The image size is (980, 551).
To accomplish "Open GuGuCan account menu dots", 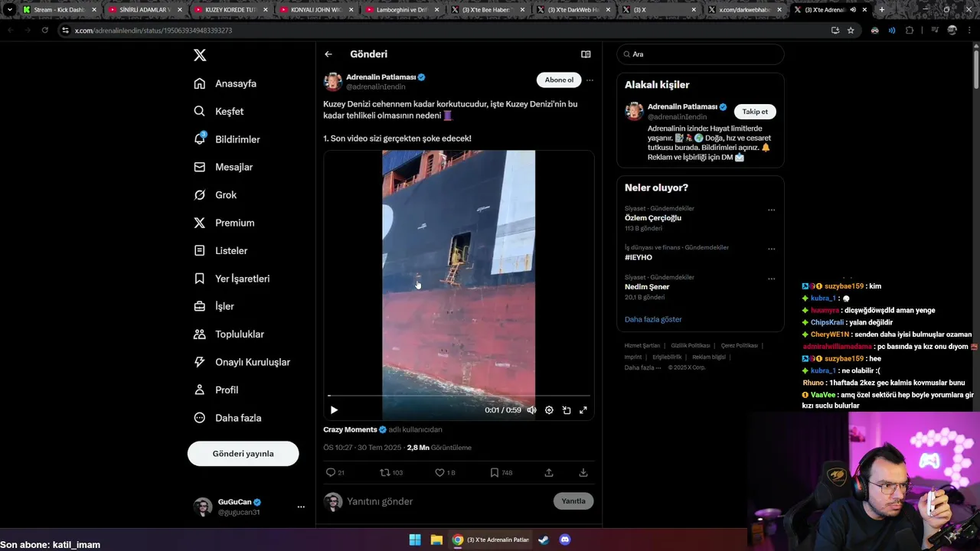I will pyautogui.click(x=301, y=507).
